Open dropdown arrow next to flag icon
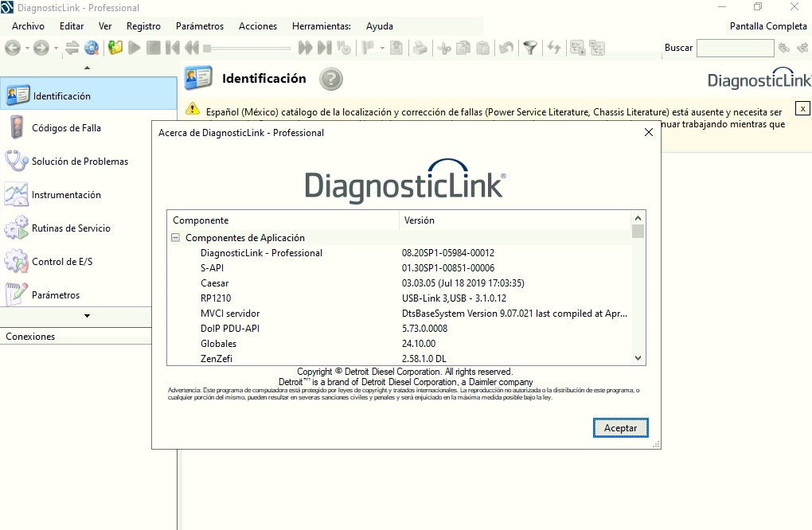 point(382,48)
